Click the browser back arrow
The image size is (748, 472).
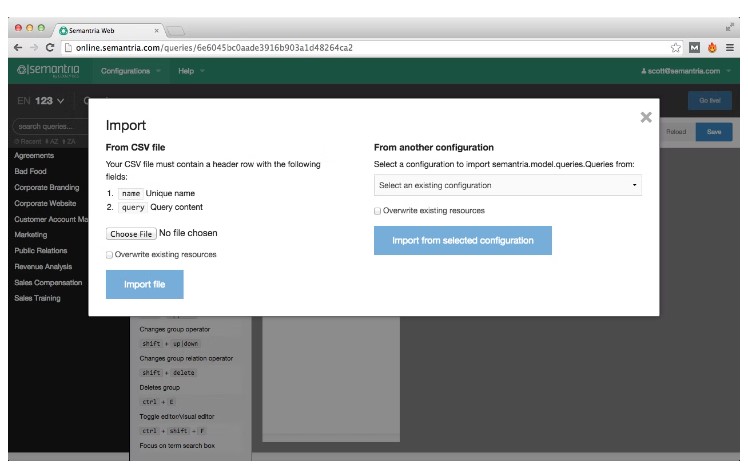tap(18, 48)
